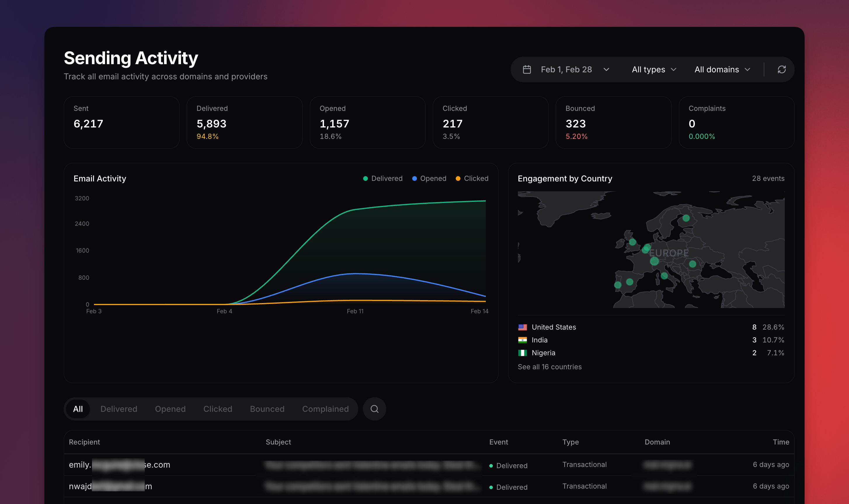849x504 pixels.
Task: Select the Complained filter tab
Action: (x=325, y=409)
